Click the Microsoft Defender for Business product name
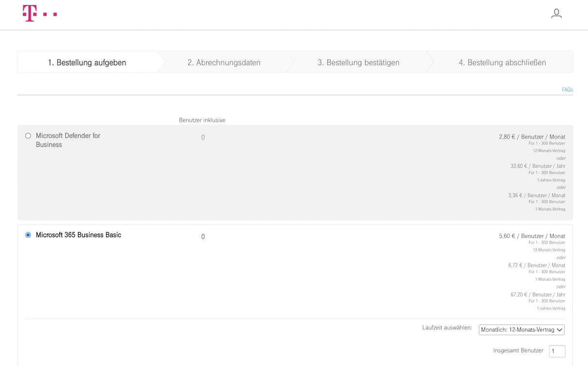The height and width of the screenshot is (366, 588). [68, 140]
